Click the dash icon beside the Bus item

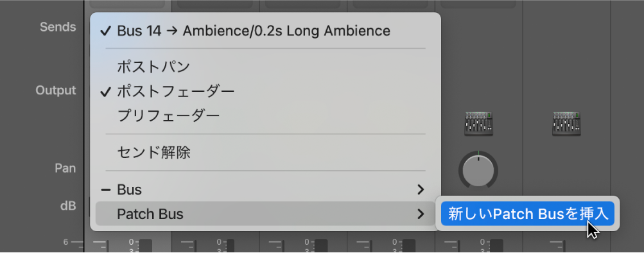[x=105, y=190]
